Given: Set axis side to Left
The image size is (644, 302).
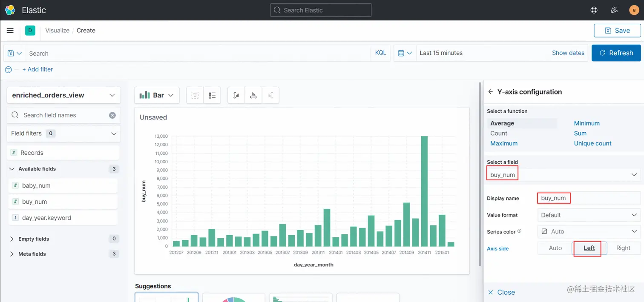Looking at the screenshot, I should 589,248.
